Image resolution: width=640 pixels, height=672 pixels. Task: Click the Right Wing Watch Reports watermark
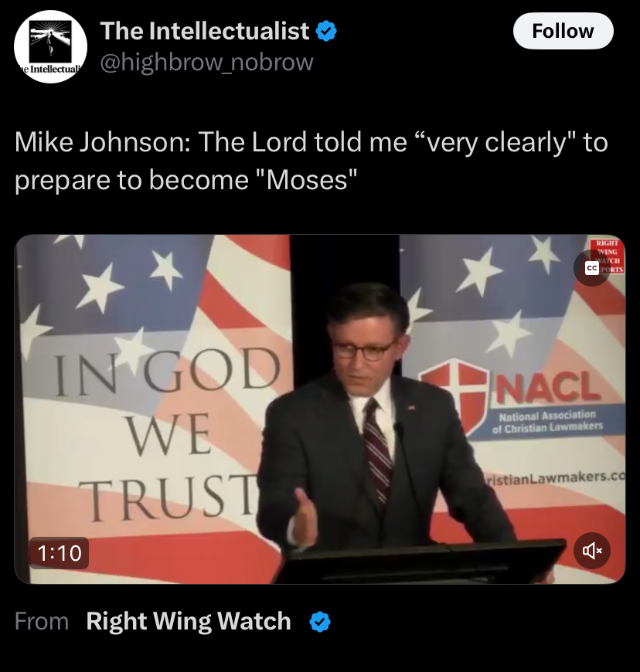[x=610, y=256]
